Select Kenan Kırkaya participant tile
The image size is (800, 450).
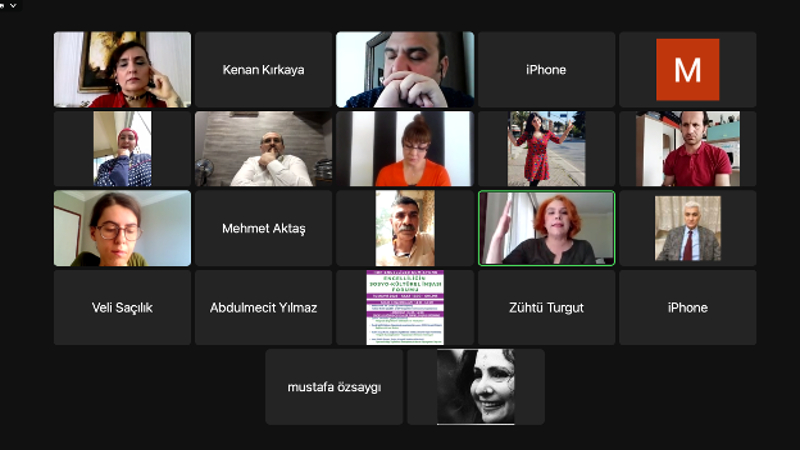click(263, 69)
